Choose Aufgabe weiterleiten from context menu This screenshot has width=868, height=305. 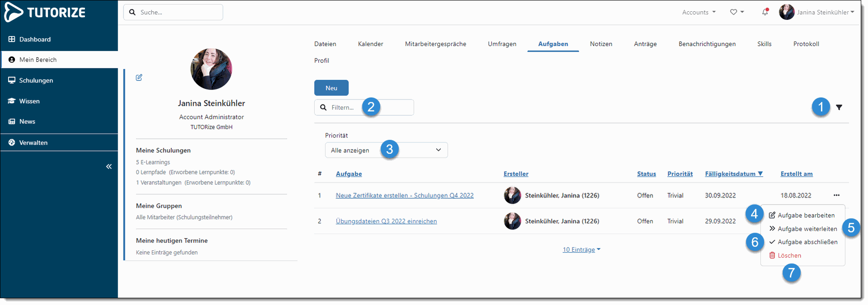click(803, 229)
